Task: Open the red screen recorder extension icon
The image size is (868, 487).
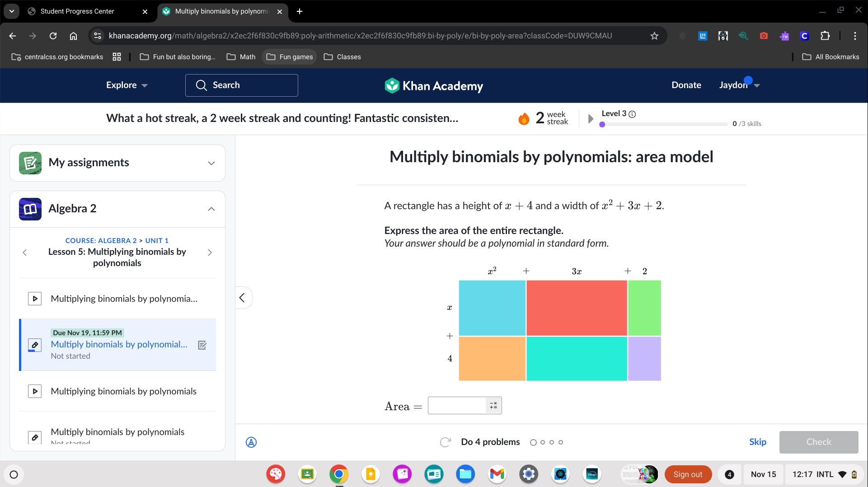Action: click(764, 36)
